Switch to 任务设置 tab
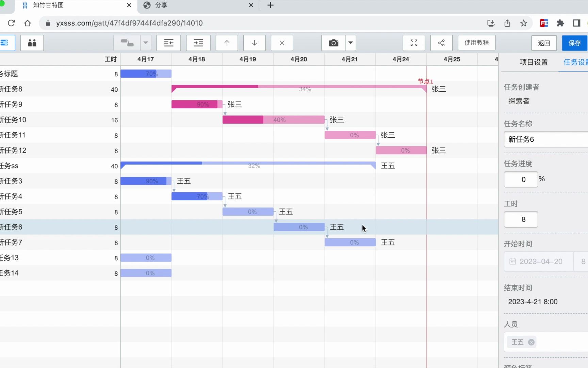588x368 pixels. pyautogui.click(x=575, y=62)
